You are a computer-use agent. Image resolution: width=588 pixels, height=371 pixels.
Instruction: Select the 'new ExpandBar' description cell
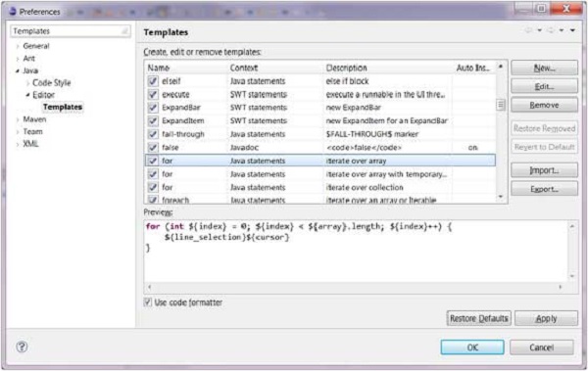353,108
